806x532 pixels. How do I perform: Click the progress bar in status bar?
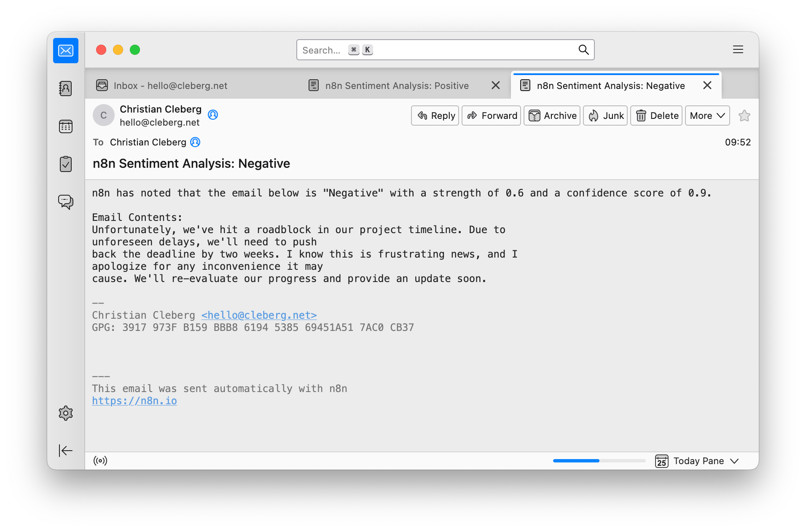coord(599,461)
